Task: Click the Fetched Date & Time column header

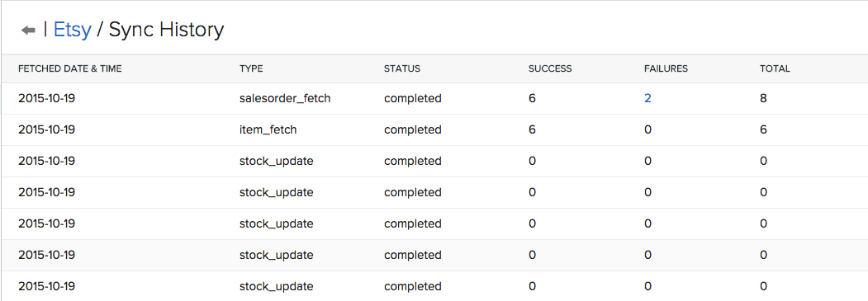Action: [x=69, y=69]
